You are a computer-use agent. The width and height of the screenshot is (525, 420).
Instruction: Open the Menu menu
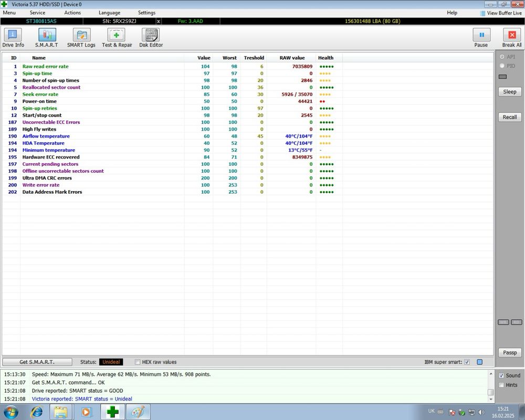click(x=9, y=13)
